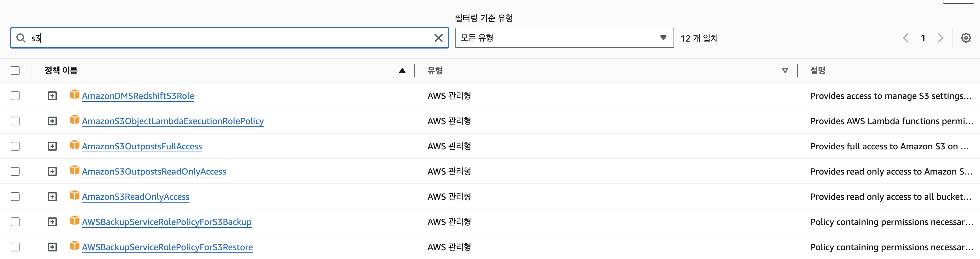Sort by 유형 column arrow

pos(785,70)
